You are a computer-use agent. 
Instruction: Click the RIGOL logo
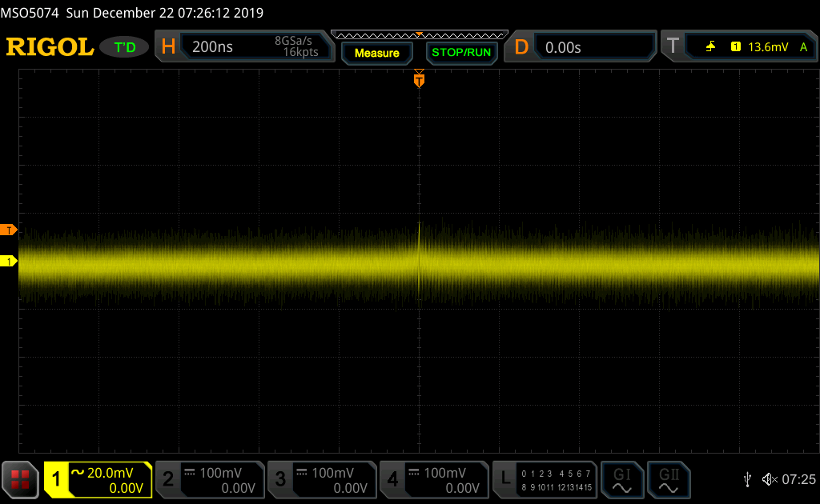[x=50, y=47]
